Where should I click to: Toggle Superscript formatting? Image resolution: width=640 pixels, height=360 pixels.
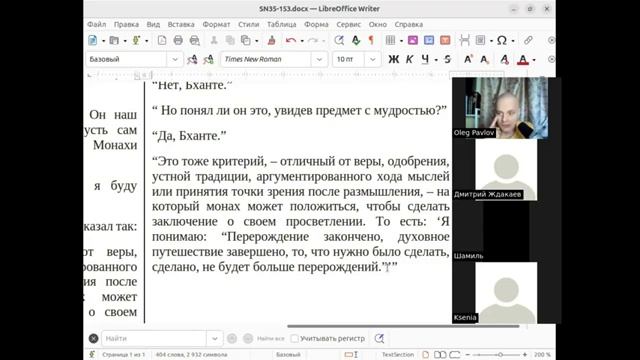click(468, 59)
